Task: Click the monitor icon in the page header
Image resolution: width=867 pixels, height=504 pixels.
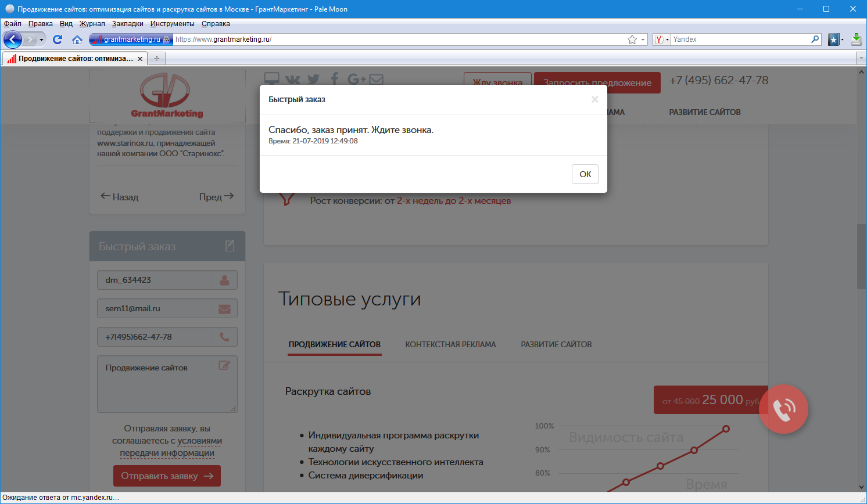Action: click(x=271, y=79)
